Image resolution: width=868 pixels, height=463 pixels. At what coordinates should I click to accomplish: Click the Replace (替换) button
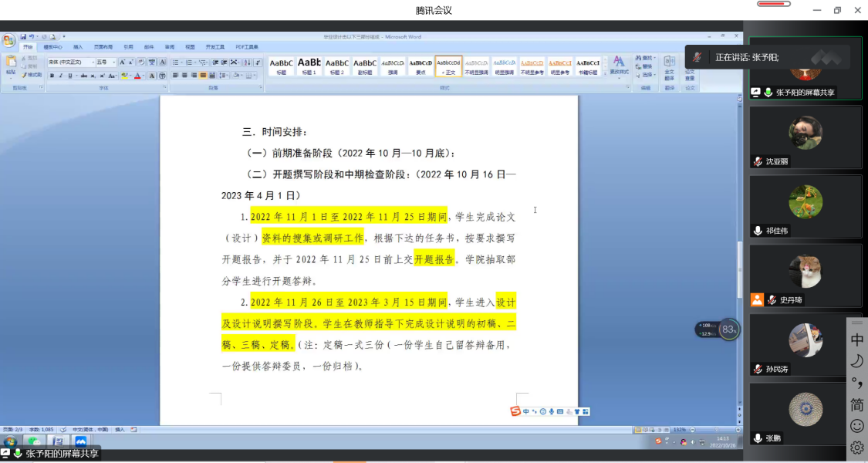click(647, 66)
